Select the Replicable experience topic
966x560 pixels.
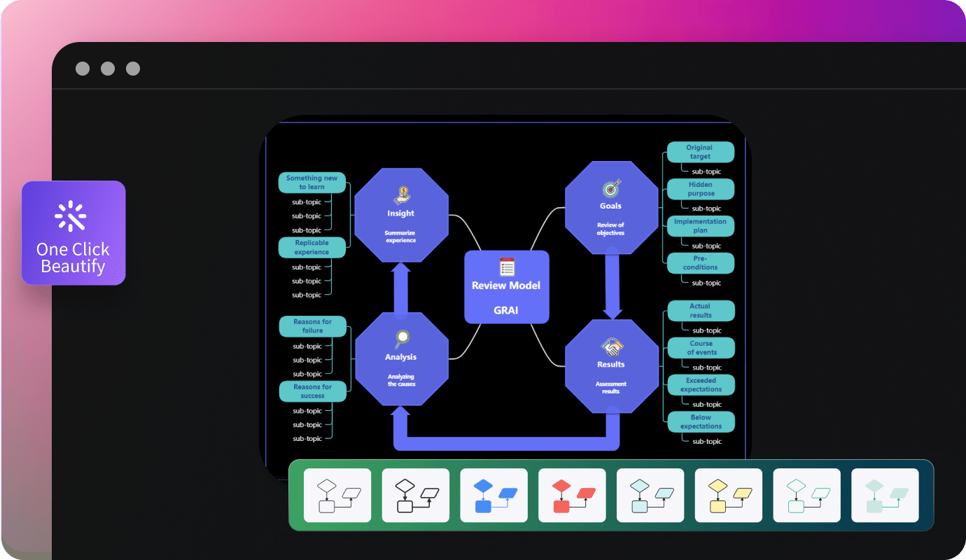pyautogui.click(x=312, y=247)
